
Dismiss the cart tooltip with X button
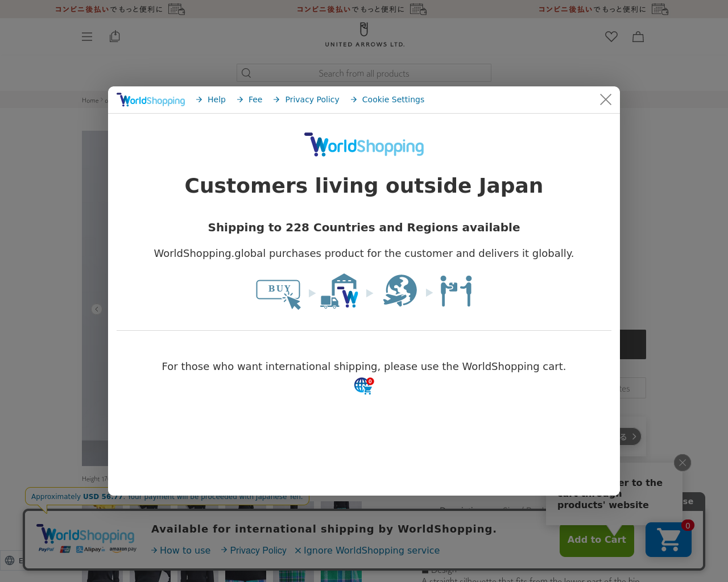coord(682,463)
